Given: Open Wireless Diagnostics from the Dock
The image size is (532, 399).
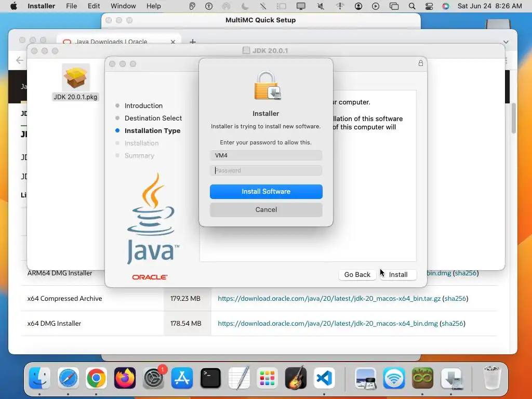Looking at the screenshot, I should coord(394,378).
